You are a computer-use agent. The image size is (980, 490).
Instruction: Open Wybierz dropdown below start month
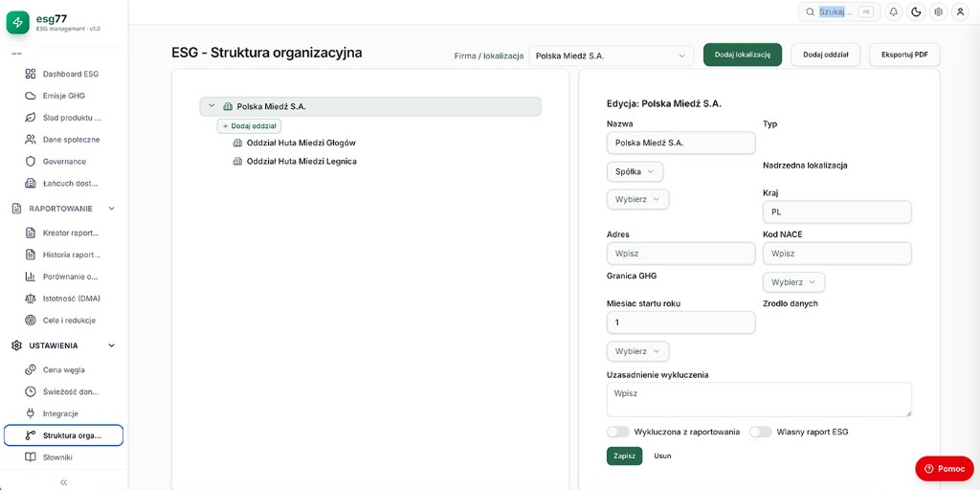click(x=637, y=351)
